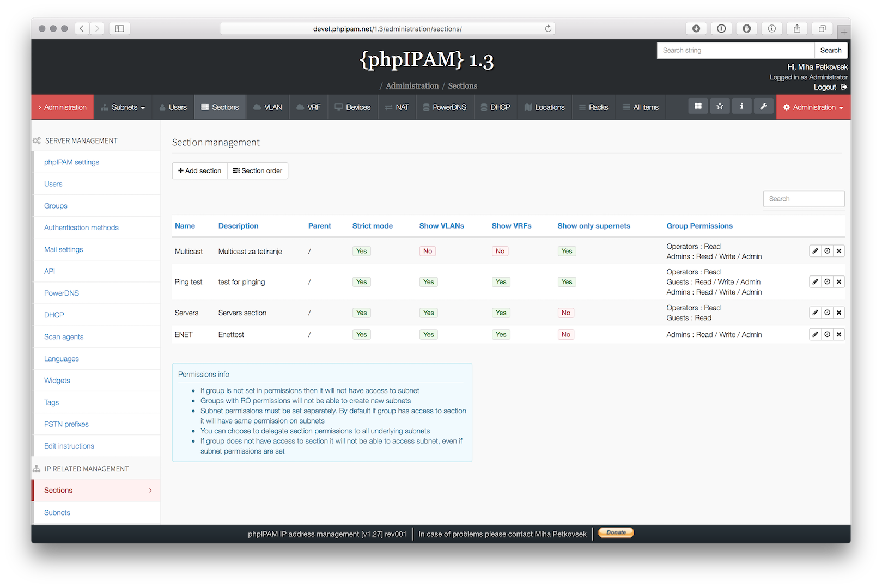The image size is (882, 588).
Task: Edit the ENET section with pencil icon
Action: point(815,334)
